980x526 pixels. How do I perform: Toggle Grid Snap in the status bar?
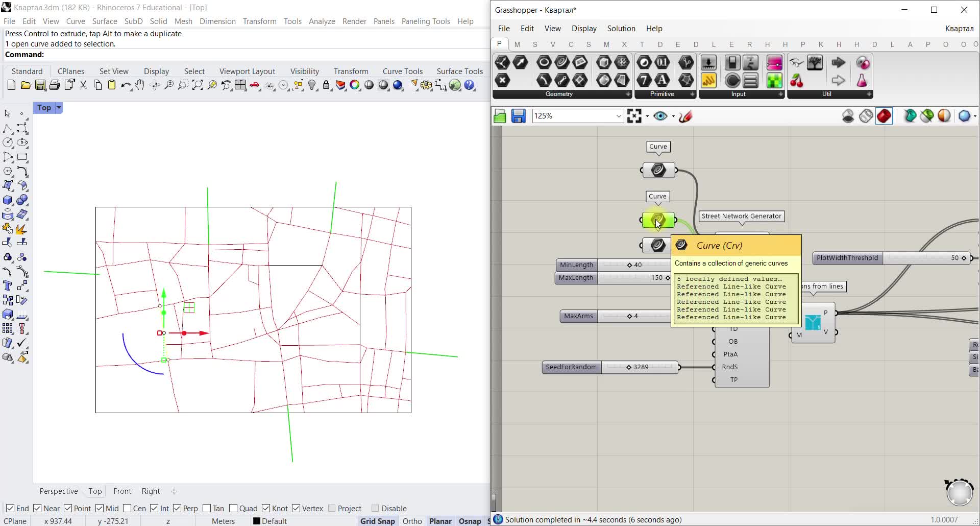(378, 521)
